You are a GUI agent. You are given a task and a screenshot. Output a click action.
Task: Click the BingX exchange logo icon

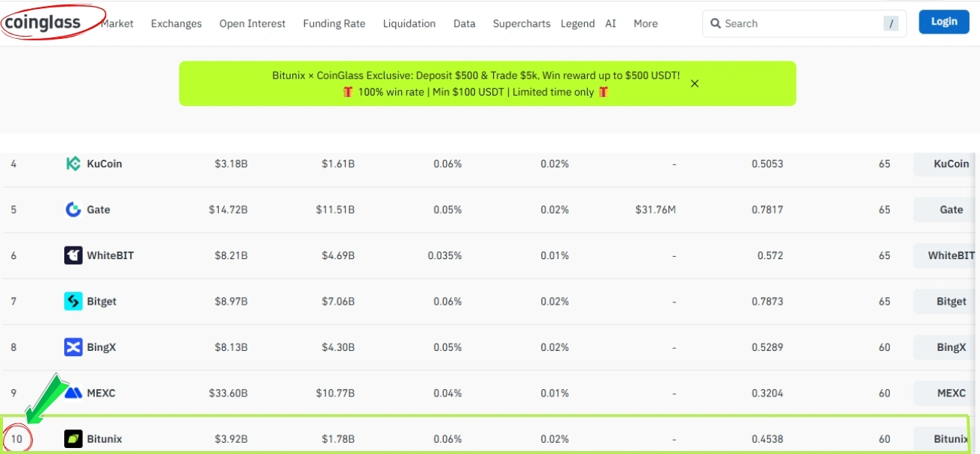click(x=73, y=347)
